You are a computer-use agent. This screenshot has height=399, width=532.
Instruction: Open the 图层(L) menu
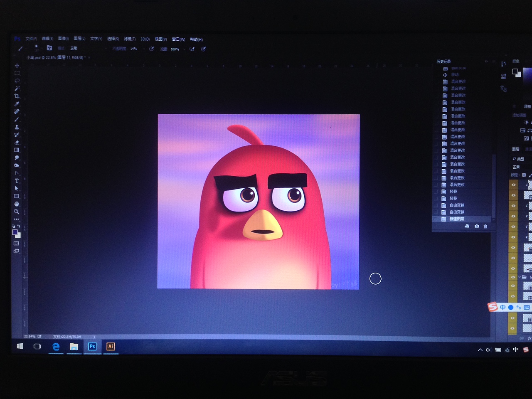[x=79, y=39]
